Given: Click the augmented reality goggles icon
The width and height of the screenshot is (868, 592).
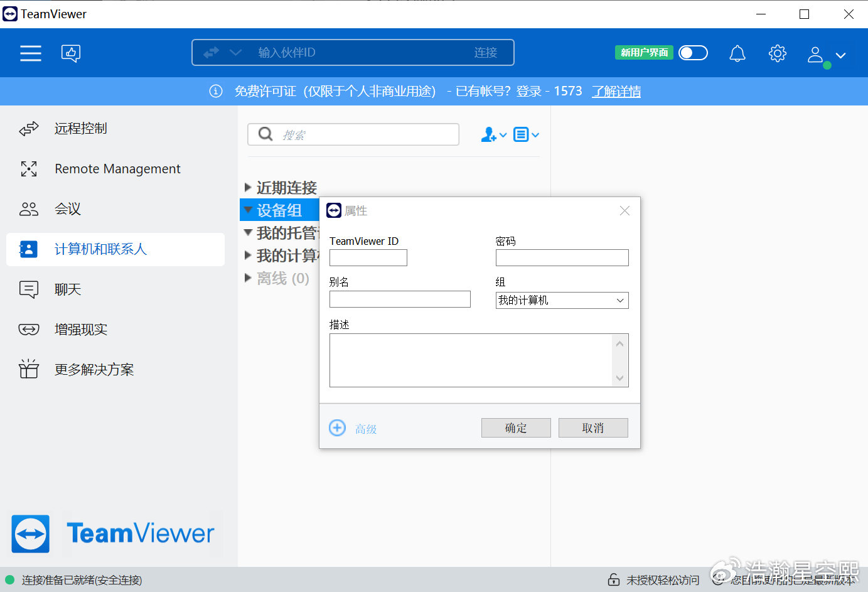Looking at the screenshot, I should (29, 330).
